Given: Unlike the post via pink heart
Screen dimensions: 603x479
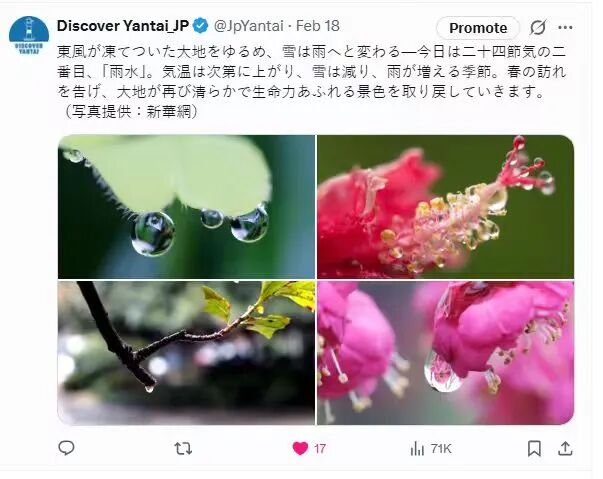Looking at the screenshot, I should pyautogui.click(x=300, y=448).
